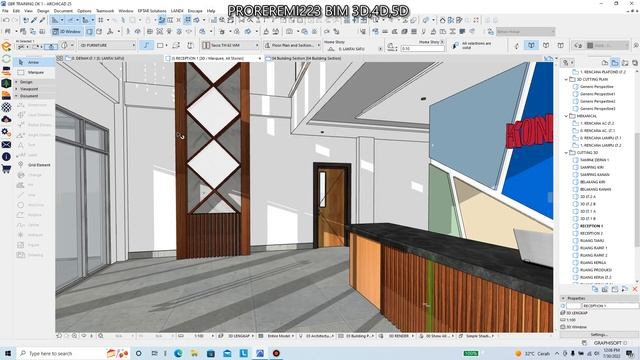Image resolution: width=640 pixels, height=360 pixels.
Task: Toggle the highlighted geometry method icon in Info Box
Action: pyautogui.click(x=147, y=45)
